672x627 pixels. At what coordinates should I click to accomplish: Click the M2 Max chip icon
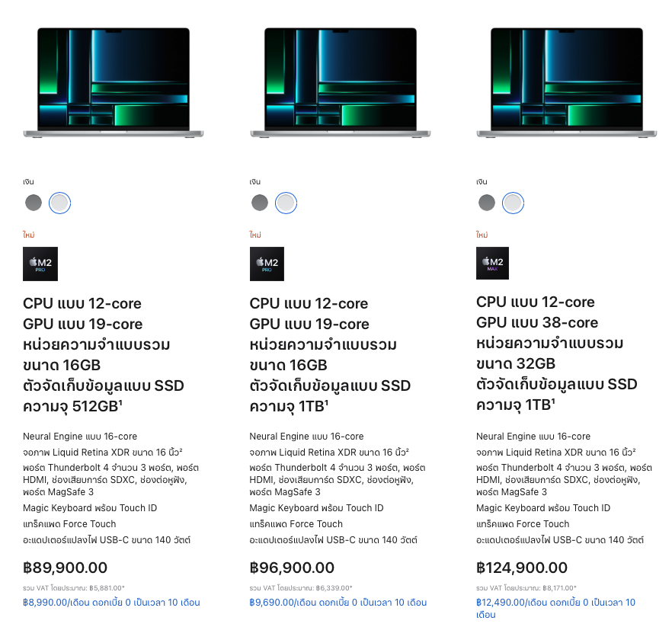point(492,263)
